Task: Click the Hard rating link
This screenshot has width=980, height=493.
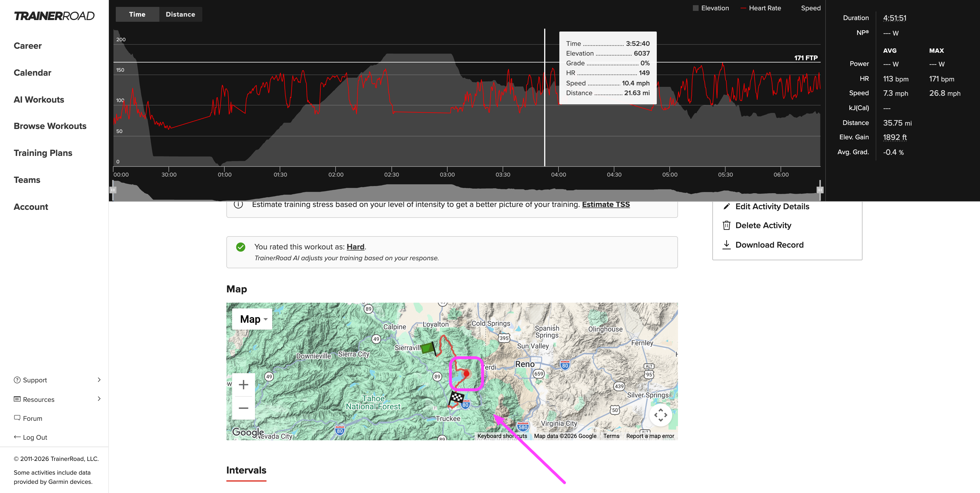Action: (355, 247)
